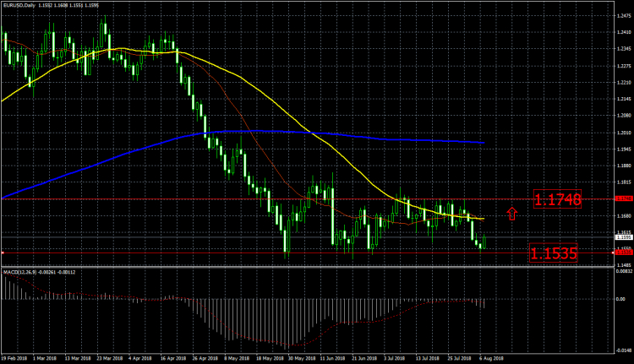Click the 1.2475 price axis label
This screenshot has height=364, width=634.
coord(625,16)
